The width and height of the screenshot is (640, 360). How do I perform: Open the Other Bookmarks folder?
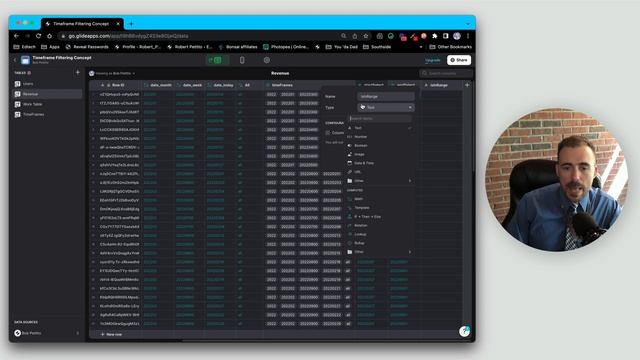(x=451, y=47)
